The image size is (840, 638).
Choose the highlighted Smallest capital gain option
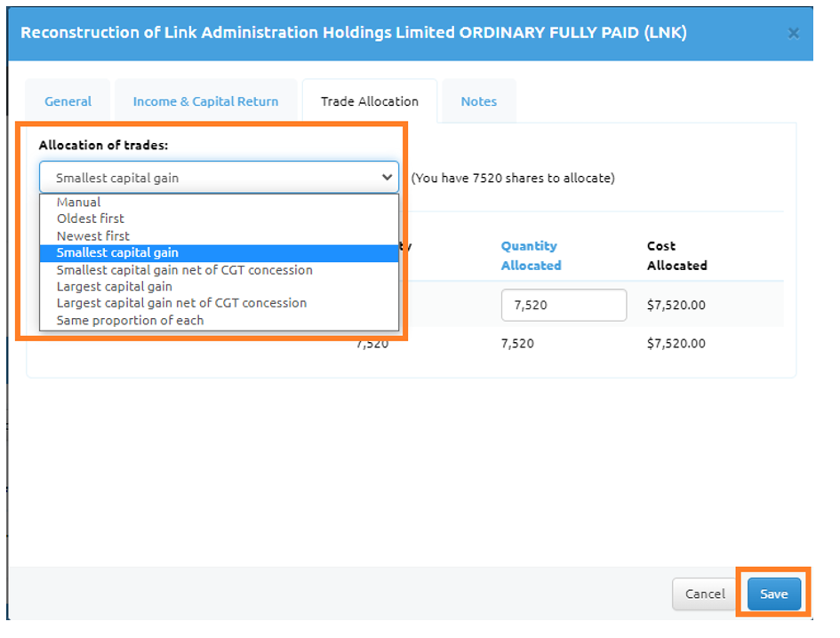point(117,253)
